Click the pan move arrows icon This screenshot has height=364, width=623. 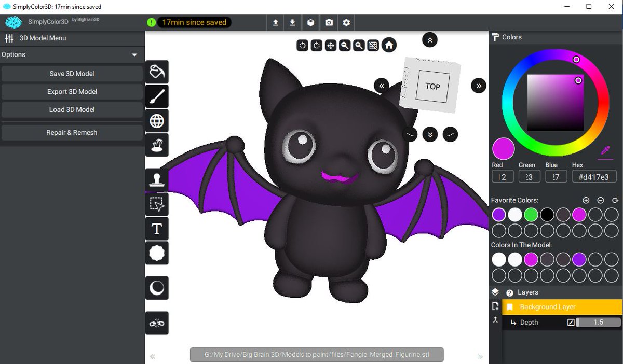pos(331,46)
